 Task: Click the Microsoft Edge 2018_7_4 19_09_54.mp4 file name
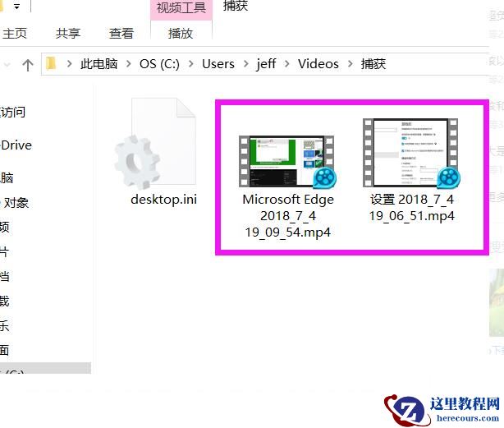288,216
